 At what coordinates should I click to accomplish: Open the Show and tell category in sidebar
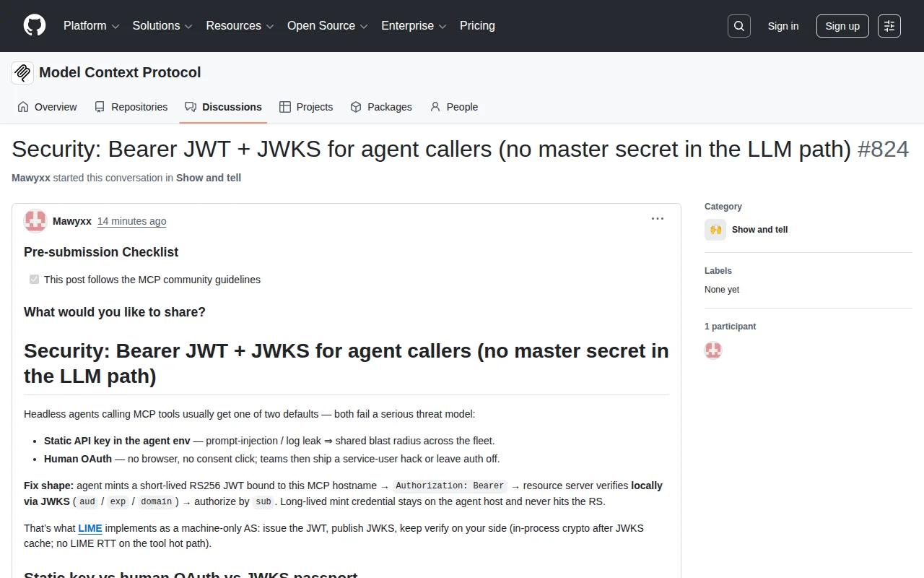pos(759,230)
